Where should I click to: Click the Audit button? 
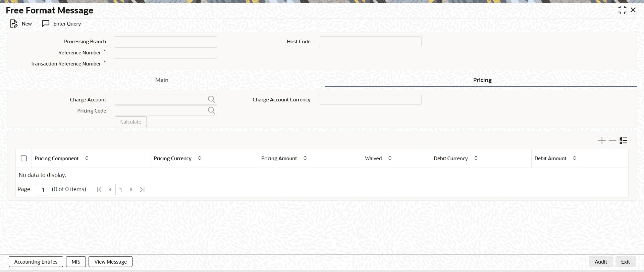(x=601, y=262)
